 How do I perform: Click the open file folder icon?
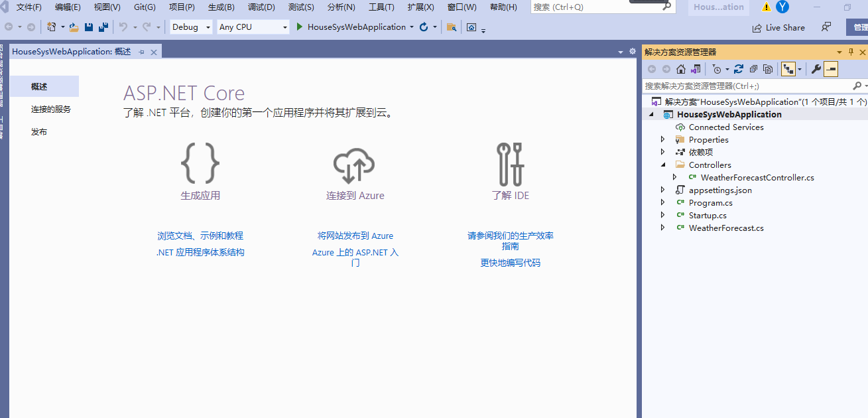point(74,27)
